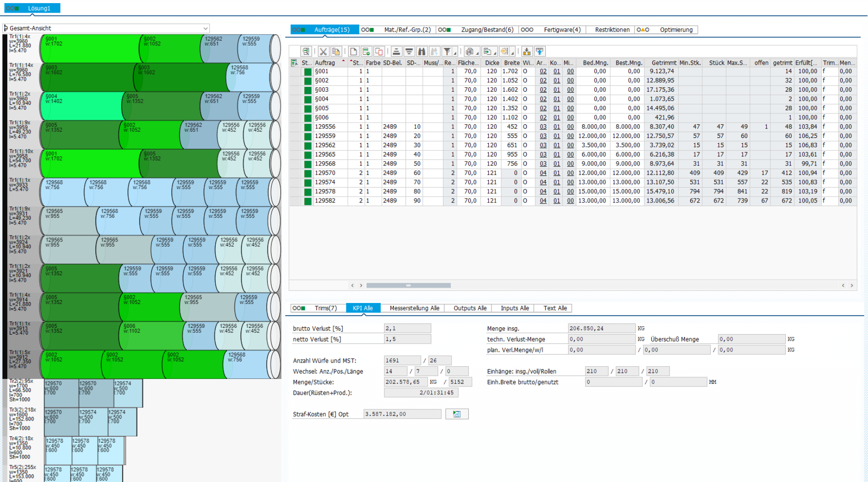Click the brutto Verlust [%] field
The width and height of the screenshot is (868, 482).
(407, 329)
